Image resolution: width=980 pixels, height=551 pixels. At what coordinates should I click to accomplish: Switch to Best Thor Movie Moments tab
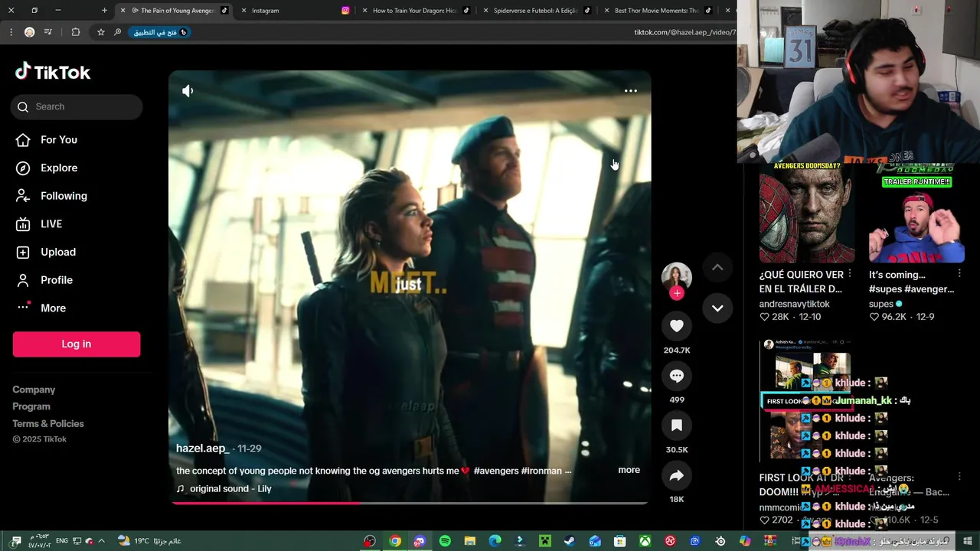pyautogui.click(x=656, y=11)
